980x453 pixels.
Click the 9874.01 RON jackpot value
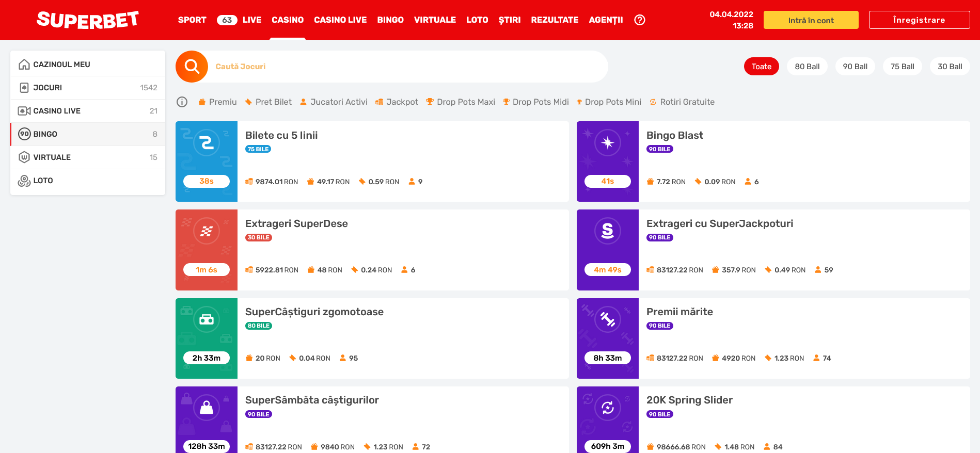pos(276,182)
